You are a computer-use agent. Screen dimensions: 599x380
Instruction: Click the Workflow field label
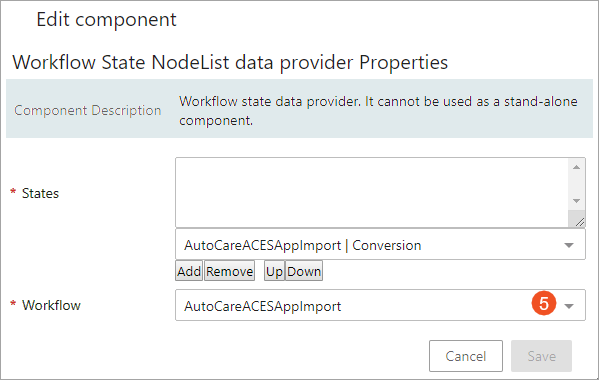click(x=51, y=305)
